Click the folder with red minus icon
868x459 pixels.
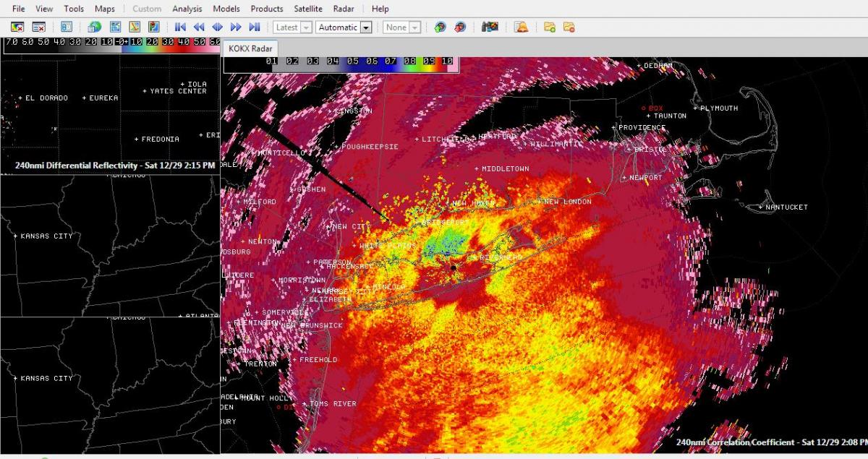click(569, 27)
